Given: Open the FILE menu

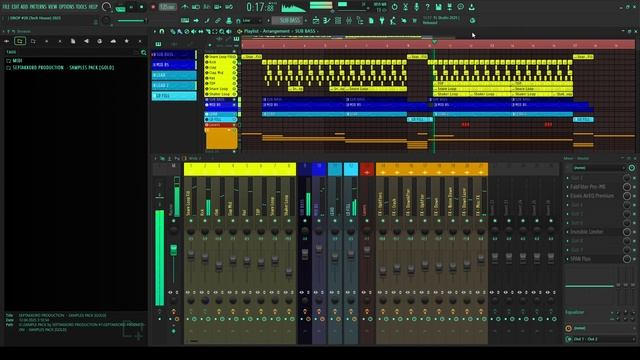Looking at the screenshot, I should (6, 7).
